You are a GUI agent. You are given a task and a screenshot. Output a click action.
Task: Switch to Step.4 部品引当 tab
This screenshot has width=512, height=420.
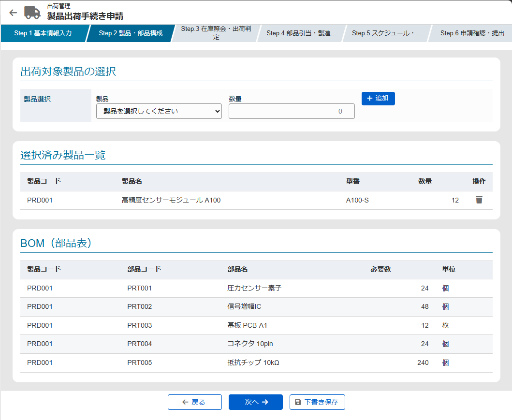(x=301, y=33)
